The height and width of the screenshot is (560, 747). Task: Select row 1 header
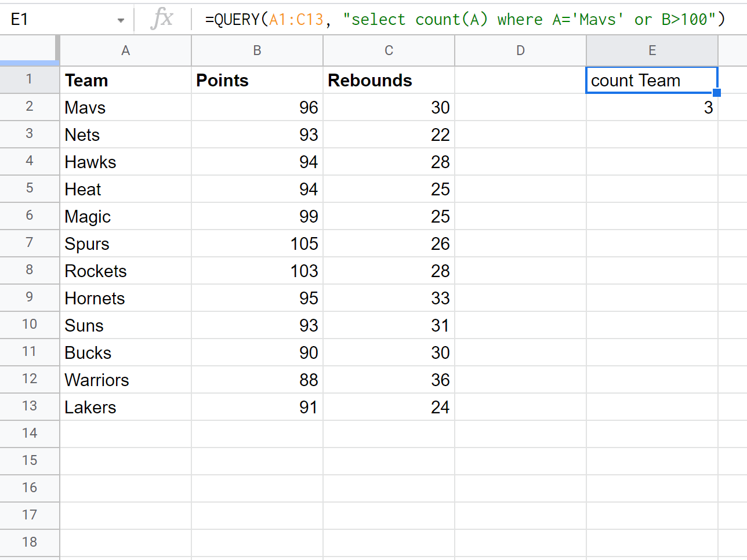coord(29,79)
